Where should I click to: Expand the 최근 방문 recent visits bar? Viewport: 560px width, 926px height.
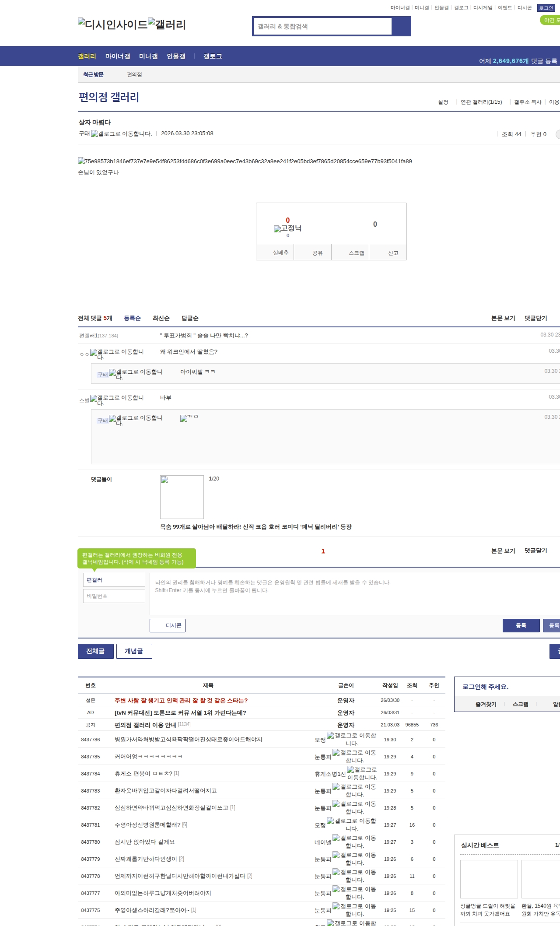(93, 75)
